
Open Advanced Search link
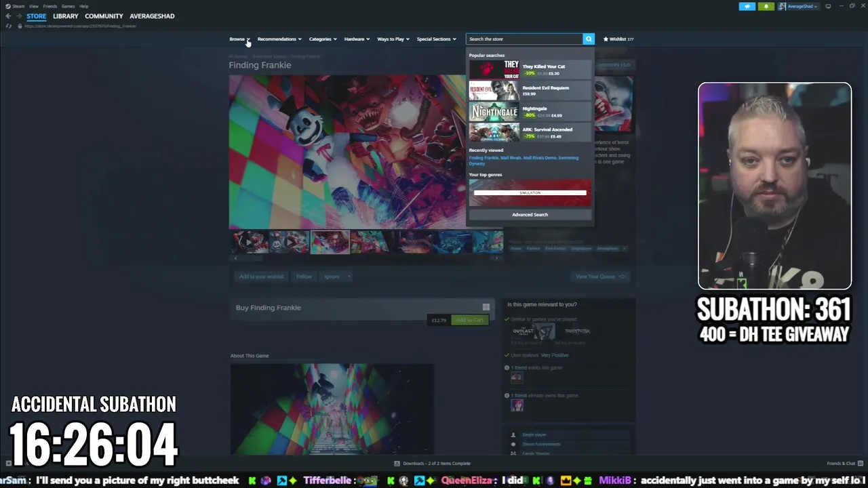530,215
